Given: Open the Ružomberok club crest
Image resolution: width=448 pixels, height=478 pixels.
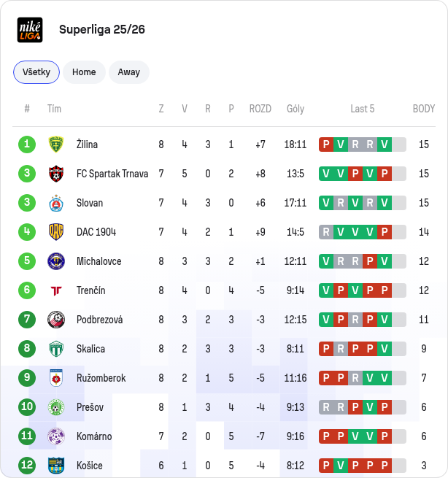Looking at the screenshot, I should click(x=56, y=378).
